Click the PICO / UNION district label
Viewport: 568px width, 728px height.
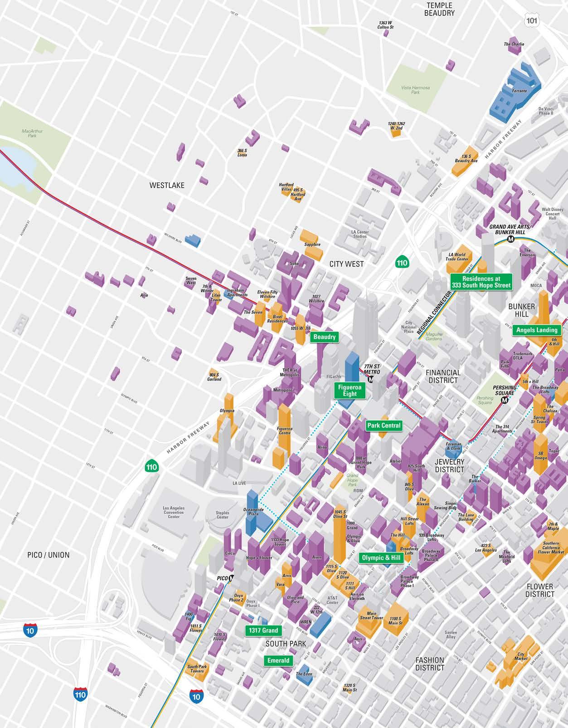point(49,555)
